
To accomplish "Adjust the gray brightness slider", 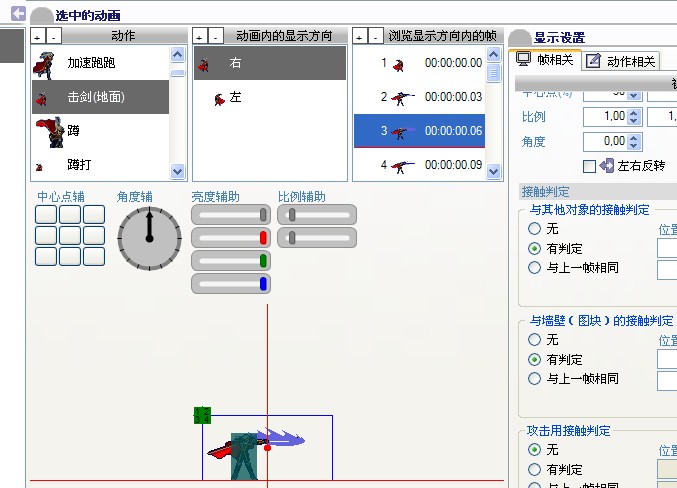I will (x=231, y=215).
